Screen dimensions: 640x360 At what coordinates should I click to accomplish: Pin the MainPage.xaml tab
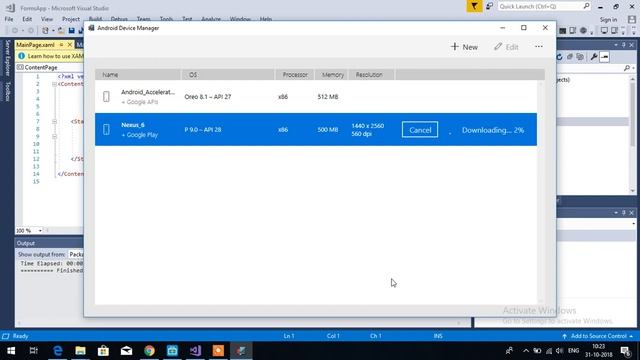click(61, 44)
